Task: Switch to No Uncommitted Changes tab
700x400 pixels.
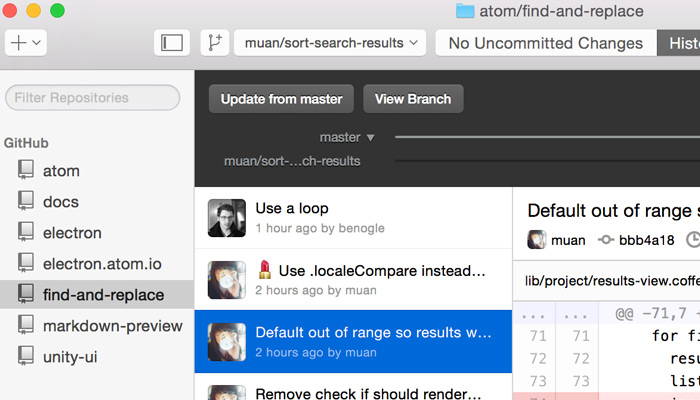Action: point(546,43)
